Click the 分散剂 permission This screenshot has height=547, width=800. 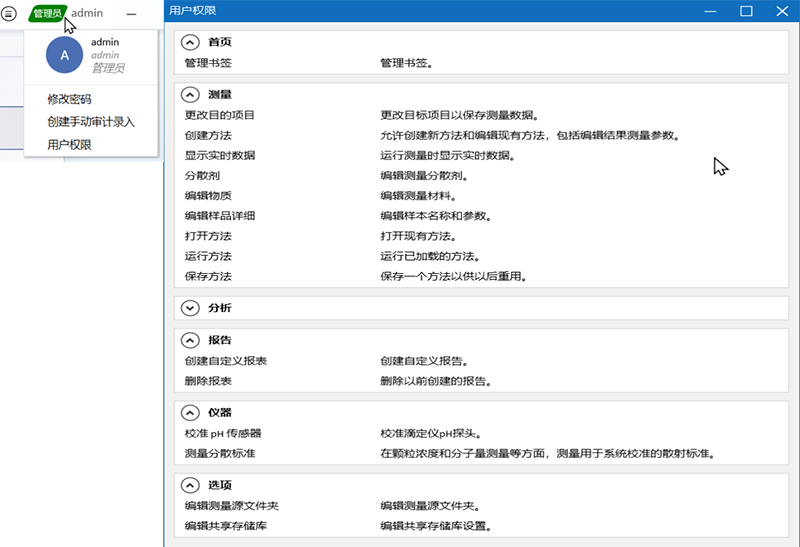(202, 176)
